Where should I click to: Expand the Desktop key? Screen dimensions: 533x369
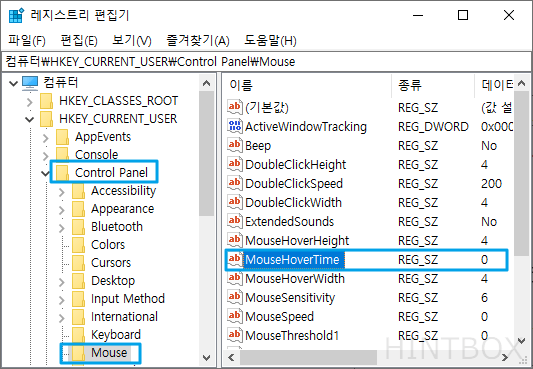pyautogui.click(x=62, y=282)
